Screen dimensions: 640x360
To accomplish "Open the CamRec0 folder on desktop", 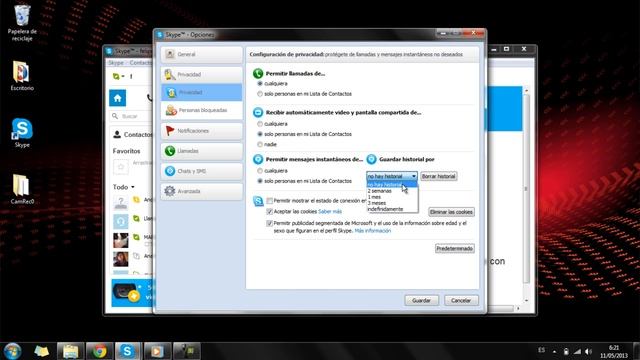I will click(22, 189).
